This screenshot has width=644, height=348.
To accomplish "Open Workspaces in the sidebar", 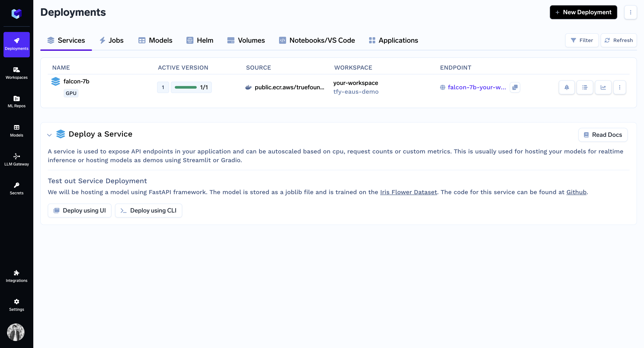I will point(16,73).
